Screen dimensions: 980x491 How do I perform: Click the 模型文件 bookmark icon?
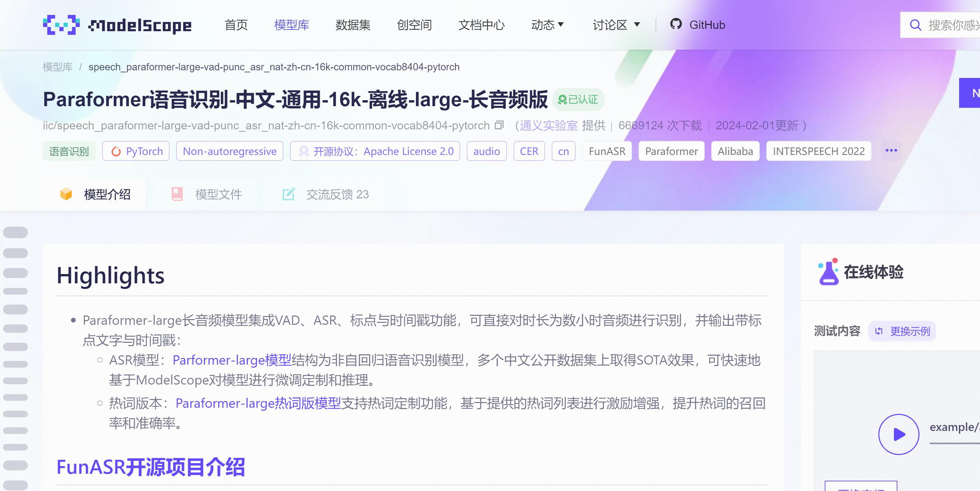(177, 194)
